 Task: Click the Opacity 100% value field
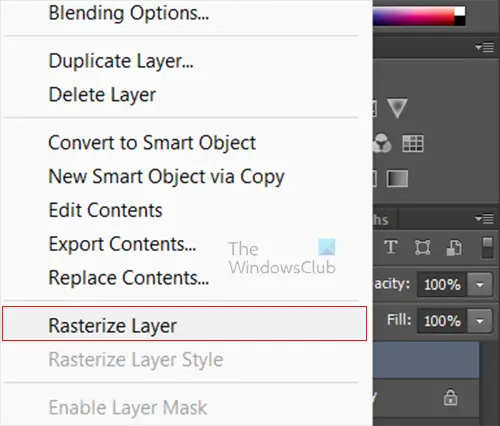(x=442, y=285)
